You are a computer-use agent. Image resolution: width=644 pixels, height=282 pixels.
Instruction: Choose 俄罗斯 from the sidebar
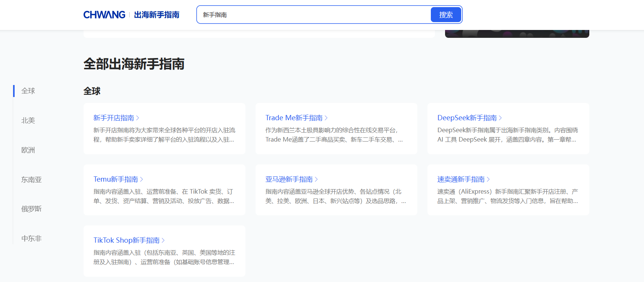31,209
